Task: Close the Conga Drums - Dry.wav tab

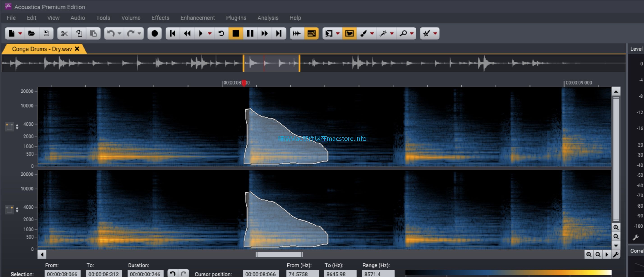Action: pyautogui.click(x=77, y=49)
